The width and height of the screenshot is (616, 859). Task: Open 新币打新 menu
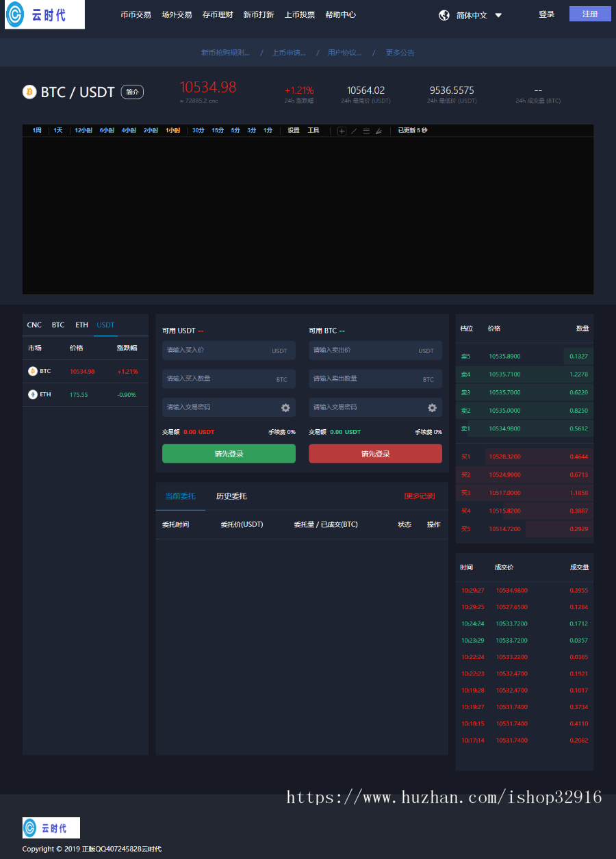[x=259, y=14]
